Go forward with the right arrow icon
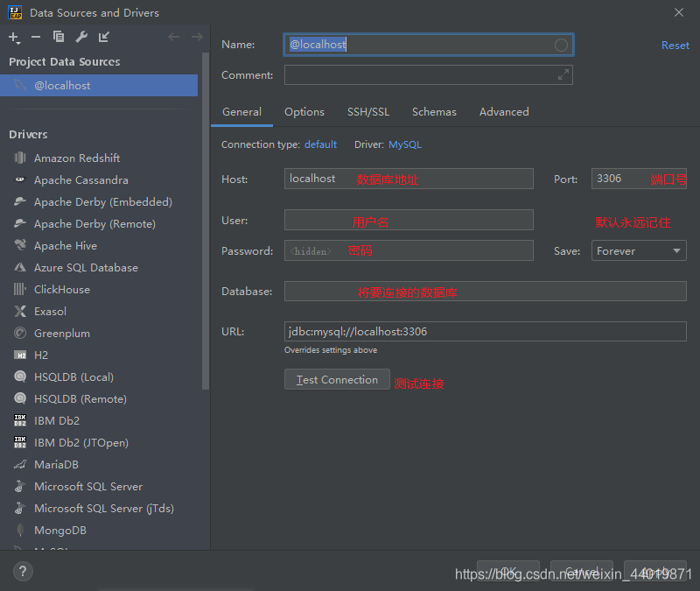700x591 pixels. (197, 37)
